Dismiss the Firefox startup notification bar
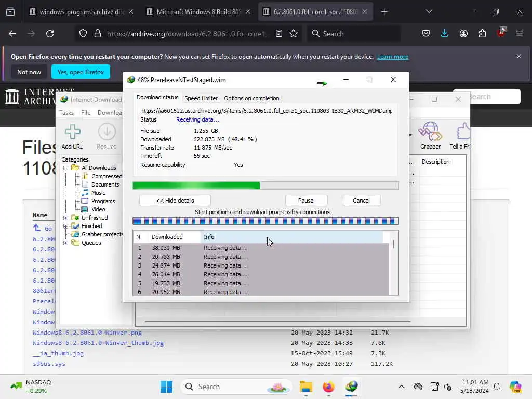Screen dimensions: 532x399 tap(519, 56)
